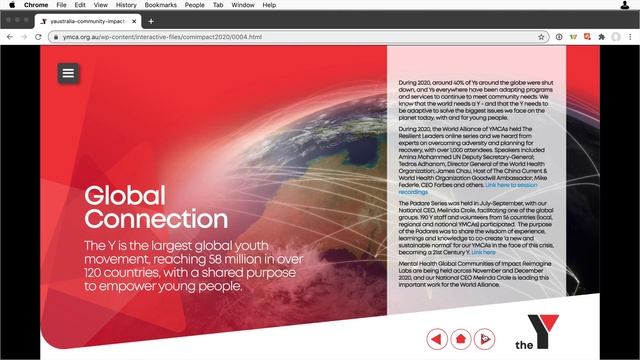640x360 pixels.
Task: Open the Chrome menu in menu bar
Action: 36,5
